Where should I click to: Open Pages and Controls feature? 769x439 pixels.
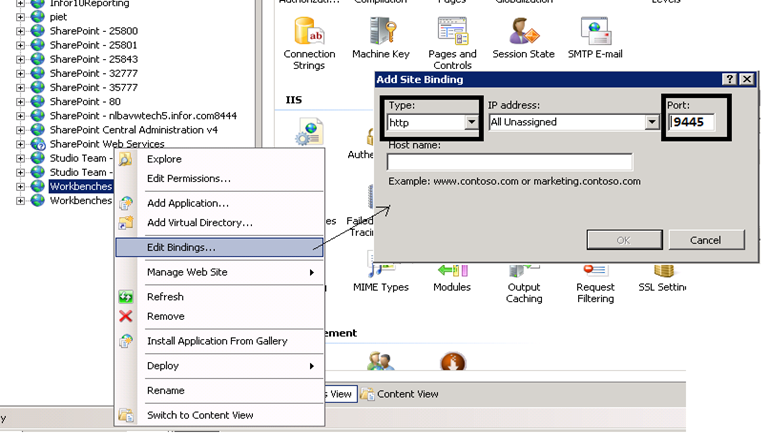(452, 32)
